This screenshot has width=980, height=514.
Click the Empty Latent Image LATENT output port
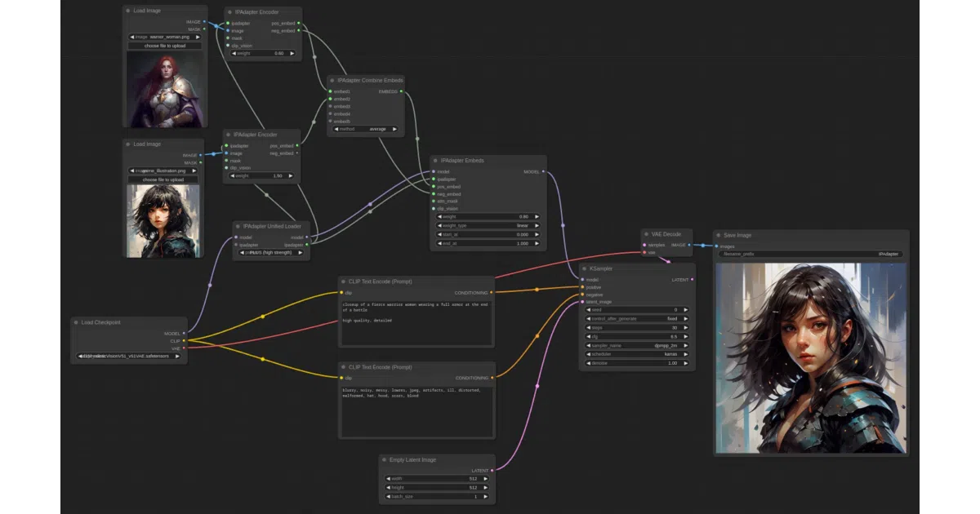pos(492,470)
